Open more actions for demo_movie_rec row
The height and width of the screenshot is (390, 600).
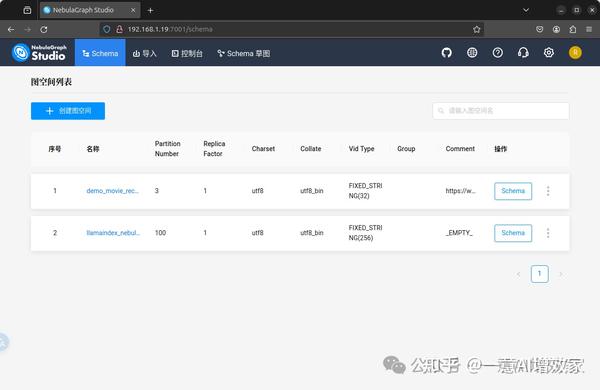tap(548, 191)
